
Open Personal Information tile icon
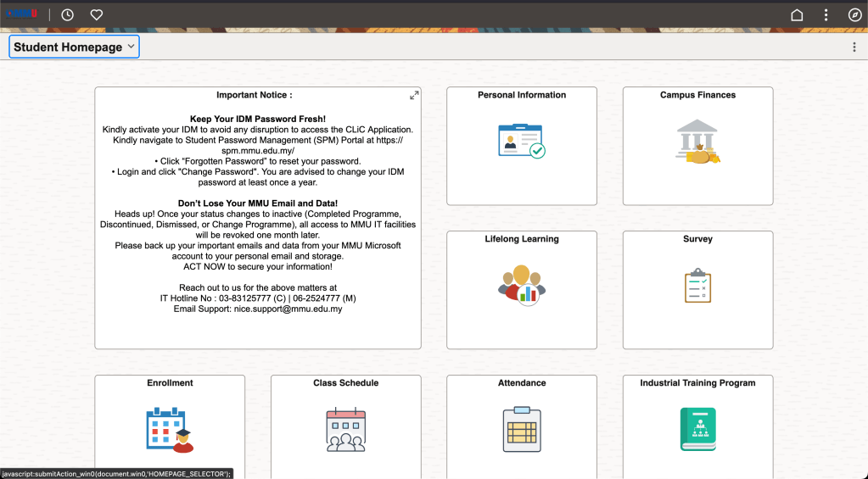pos(521,142)
